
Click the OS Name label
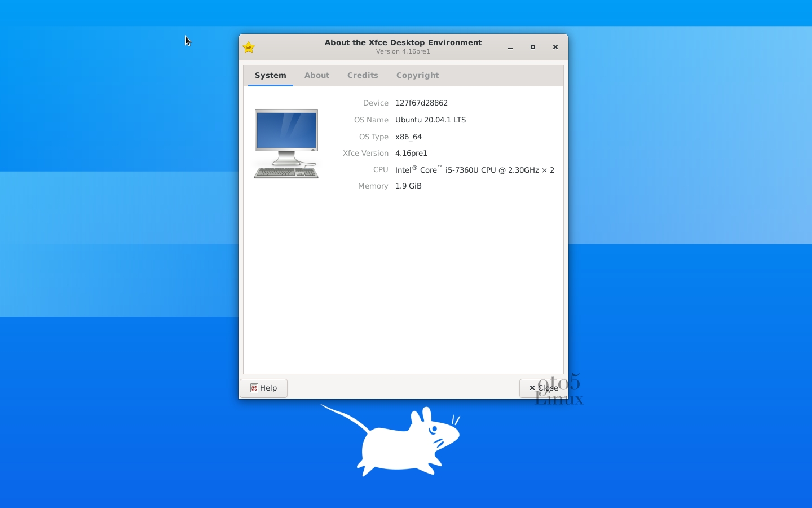coord(371,120)
